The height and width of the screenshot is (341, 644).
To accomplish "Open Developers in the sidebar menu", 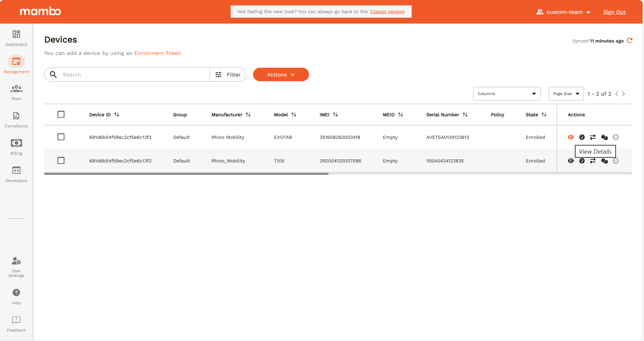I will click(16, 174).
